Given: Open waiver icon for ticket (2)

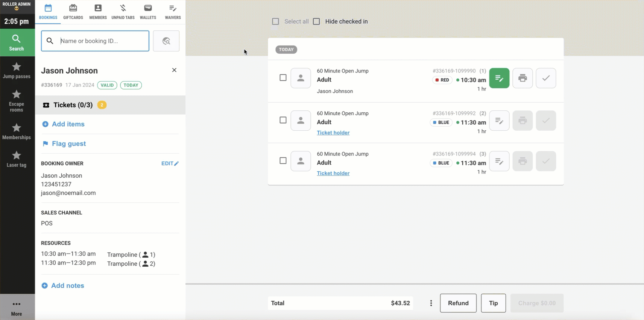Looking at the screenshot, I should click(499, 121).
